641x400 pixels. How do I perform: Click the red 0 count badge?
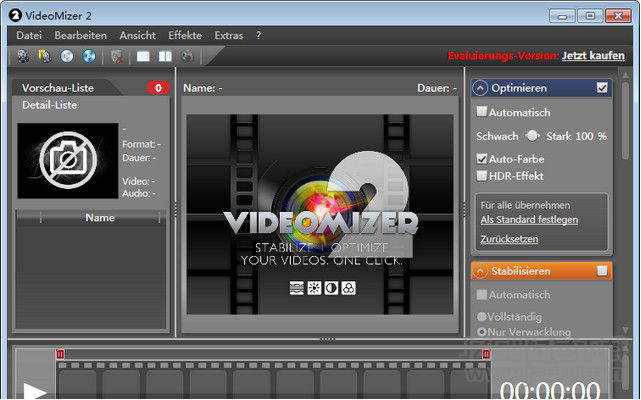(158, 88)
